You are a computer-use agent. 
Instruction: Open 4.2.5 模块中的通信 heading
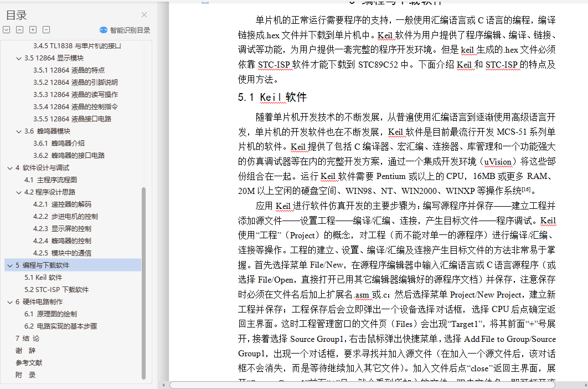[62, 253]
